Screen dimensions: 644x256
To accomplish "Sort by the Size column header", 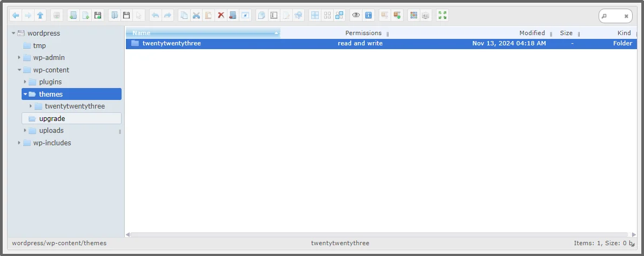I will click(x=566, y=33).
